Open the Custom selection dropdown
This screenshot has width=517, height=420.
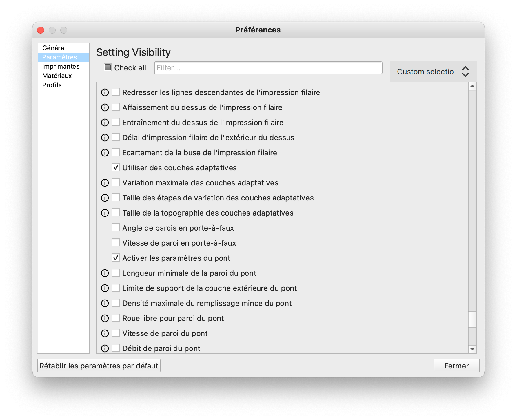(433, 72)
